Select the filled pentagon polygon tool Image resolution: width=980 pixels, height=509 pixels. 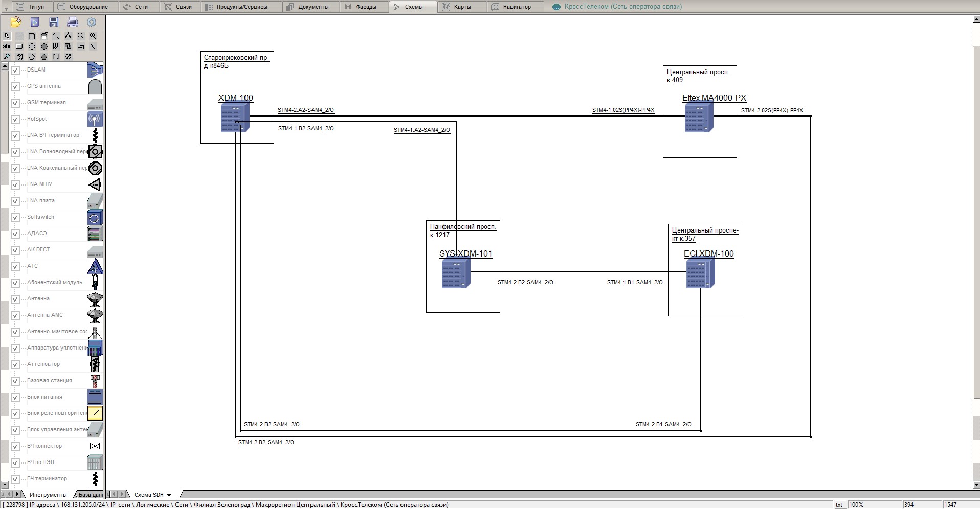coord(44,57)
